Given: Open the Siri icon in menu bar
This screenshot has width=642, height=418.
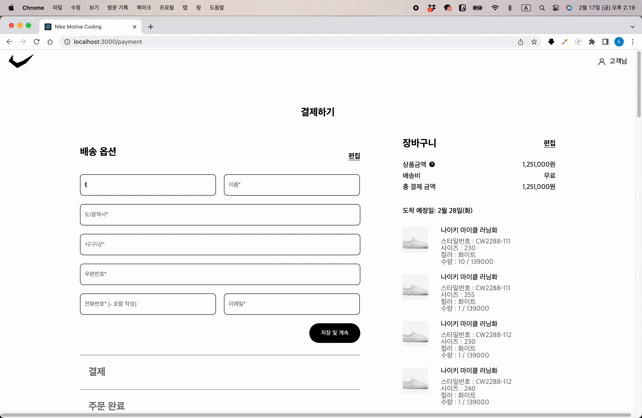Looking at the screenshot, I should [x=569, y=8].
